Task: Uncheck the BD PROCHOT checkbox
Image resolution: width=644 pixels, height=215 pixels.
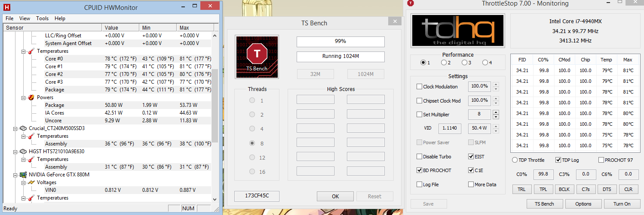Action: 419,170
